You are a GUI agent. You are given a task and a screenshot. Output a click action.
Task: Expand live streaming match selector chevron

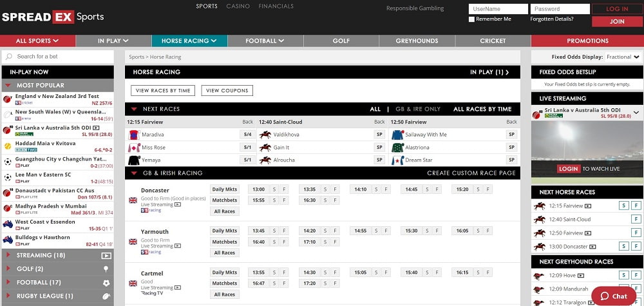coord(636,113)
